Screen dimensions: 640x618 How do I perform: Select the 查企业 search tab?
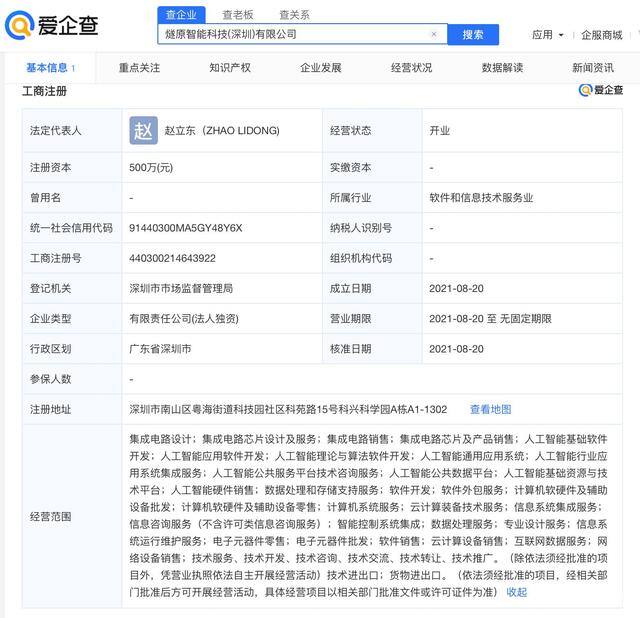(181, 15)
